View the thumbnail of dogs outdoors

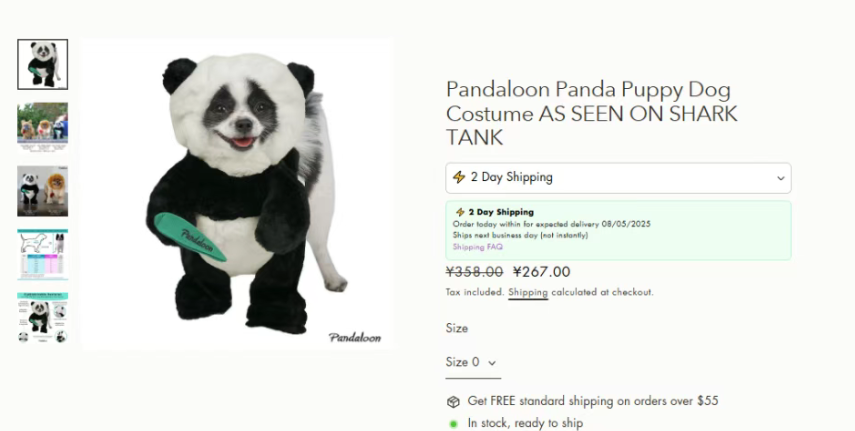[43, 127]
